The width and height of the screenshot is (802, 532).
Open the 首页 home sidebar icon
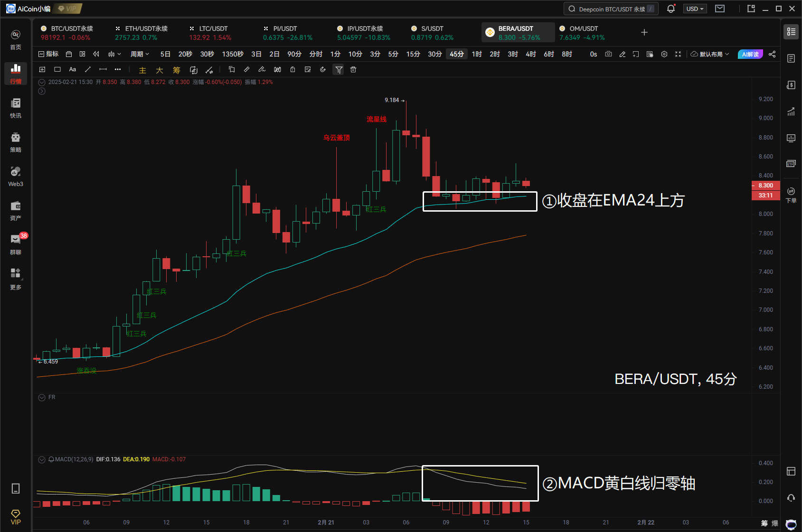point(16,39)
